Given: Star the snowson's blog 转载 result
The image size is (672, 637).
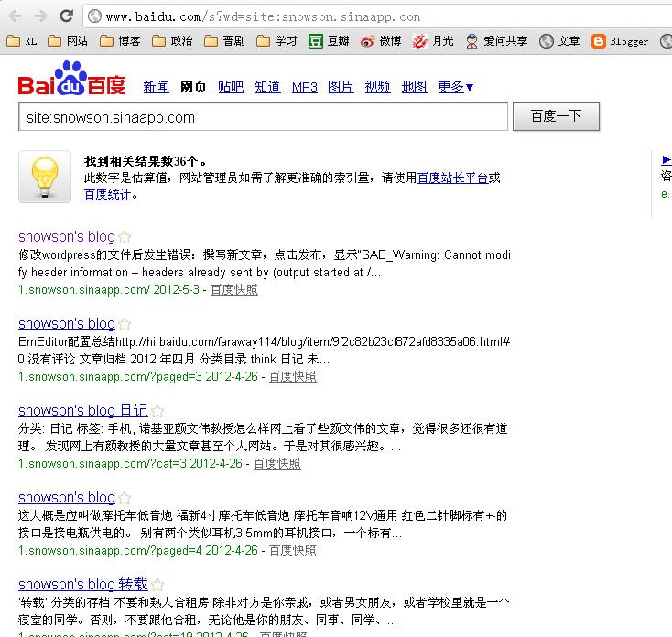Looking at the screenshot, I should coord(157,585).
